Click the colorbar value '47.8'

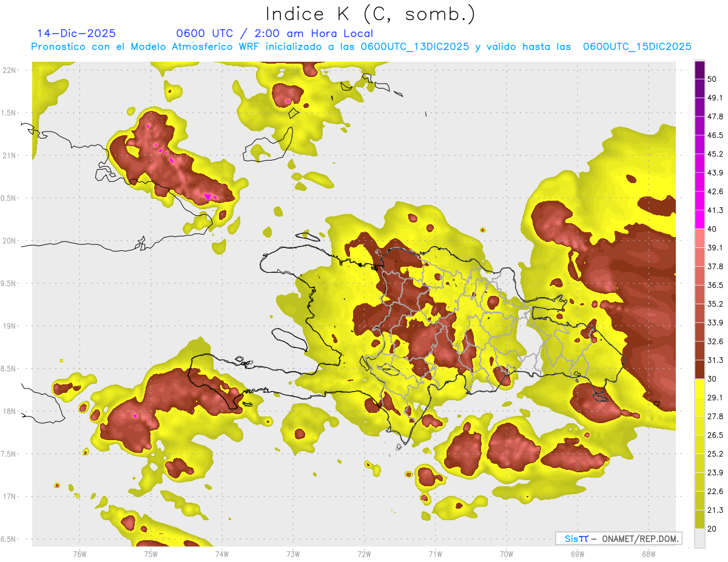[715, 116]
